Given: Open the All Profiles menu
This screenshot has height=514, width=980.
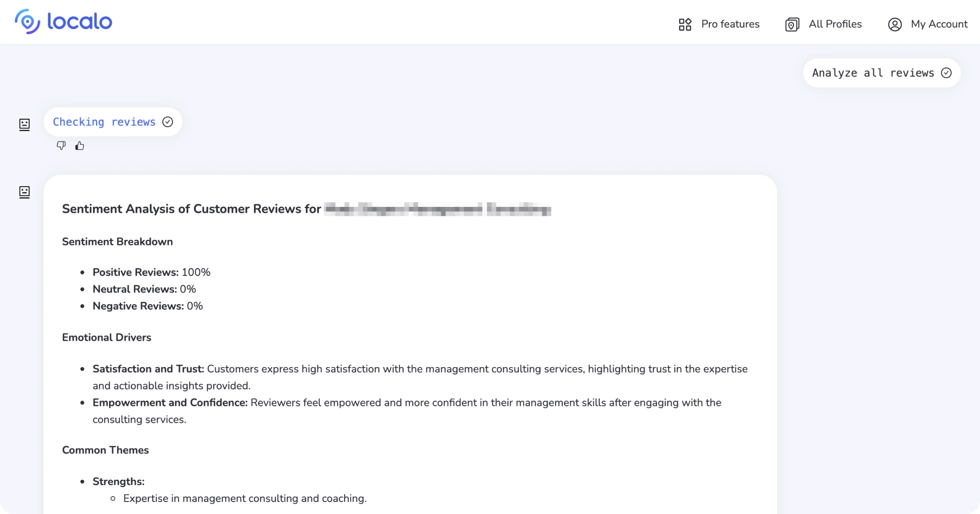Looking at the screenshot, I should pyautogui.click(x=834, y=24).
